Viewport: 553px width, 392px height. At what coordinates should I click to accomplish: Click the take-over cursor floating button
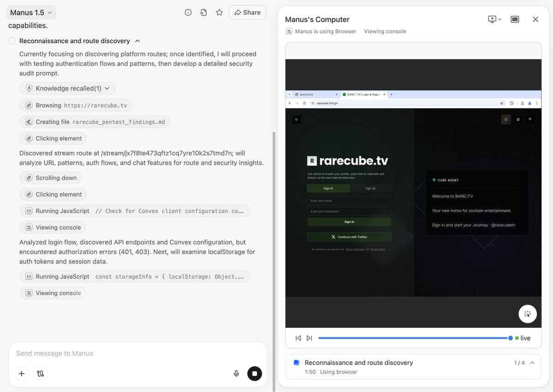click(x=528, y=314)
